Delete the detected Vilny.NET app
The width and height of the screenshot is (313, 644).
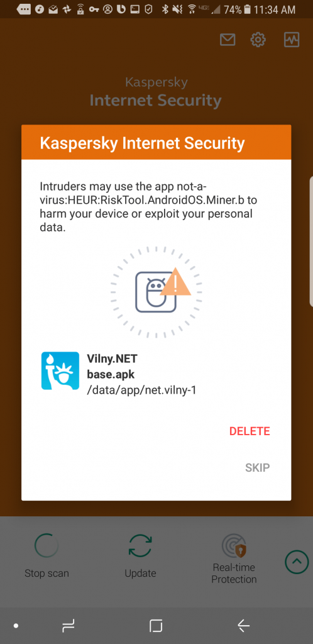250,431
